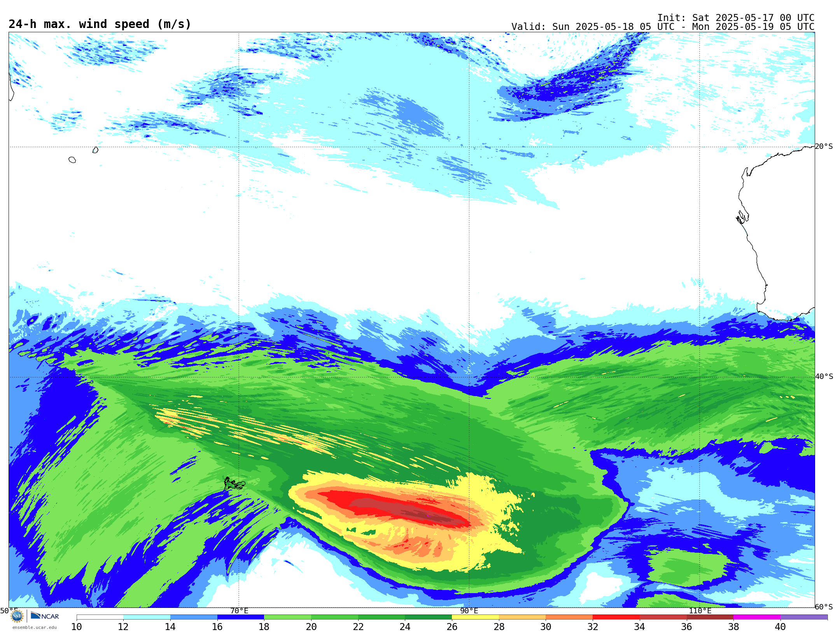Click the colorbar tick label '18'
Screen dimensions: 840x632
[x=264, y=627]
